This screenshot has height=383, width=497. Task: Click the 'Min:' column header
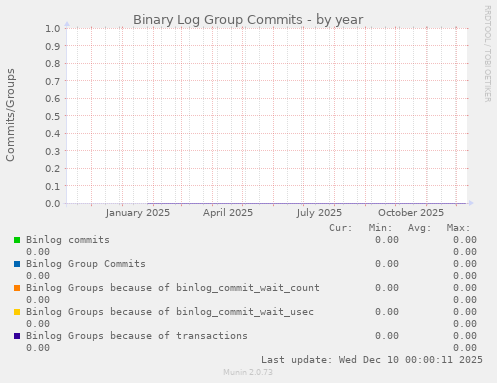point(380,228)
